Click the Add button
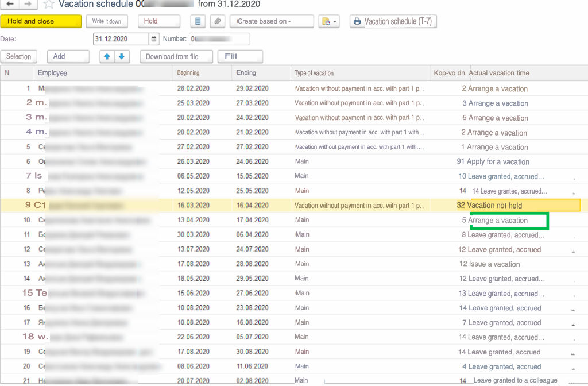 point(68,56)
